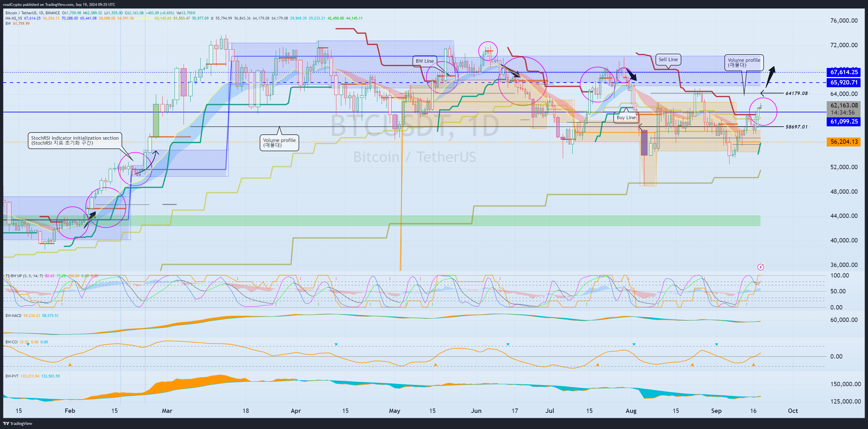Click the Aug label on the time axis
The height and width of the screenshot is (429, 868).
coord(631,410)
